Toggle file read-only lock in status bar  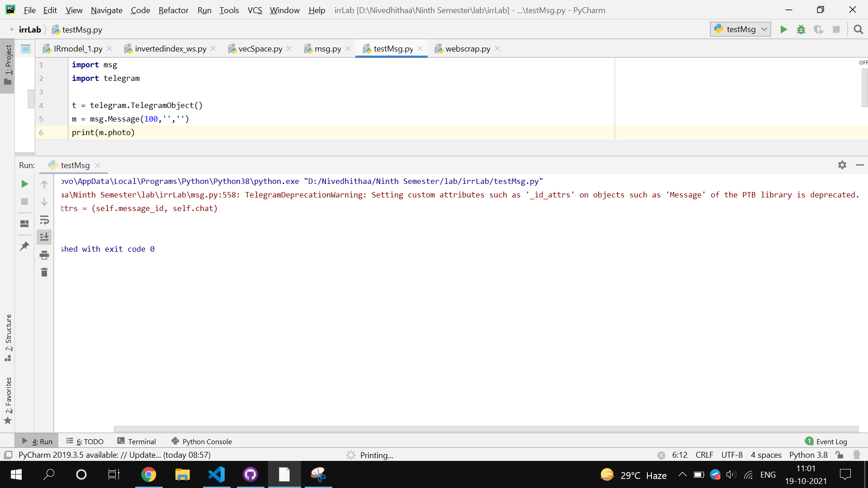click(x=840, y=455)
